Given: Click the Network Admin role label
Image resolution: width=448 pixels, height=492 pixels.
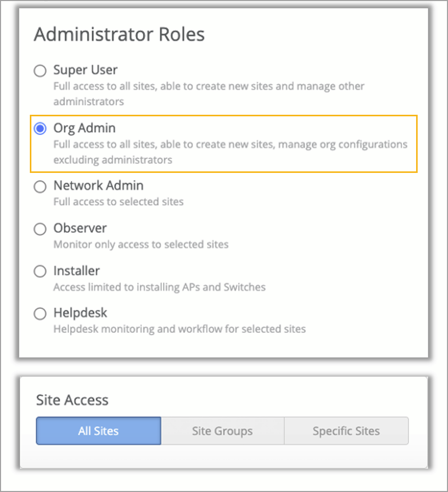Looking at the screenshot, I should pyautogui.click(x=98, y=186).
